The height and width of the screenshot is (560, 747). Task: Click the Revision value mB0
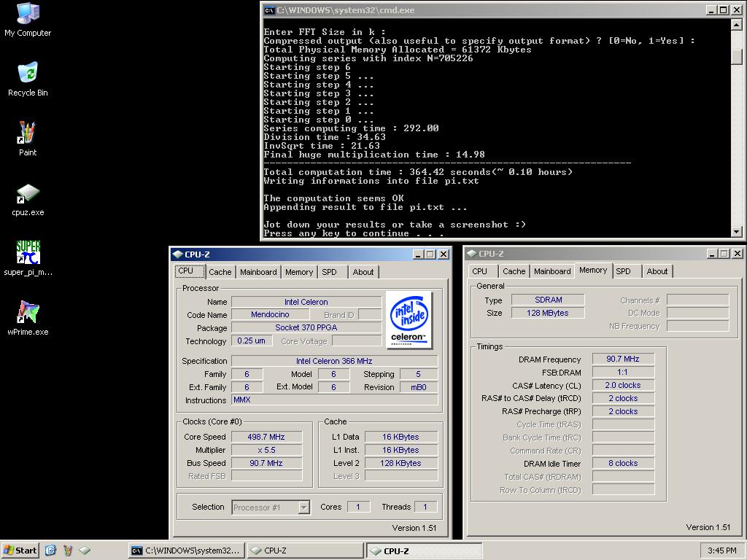pos(419,387)
